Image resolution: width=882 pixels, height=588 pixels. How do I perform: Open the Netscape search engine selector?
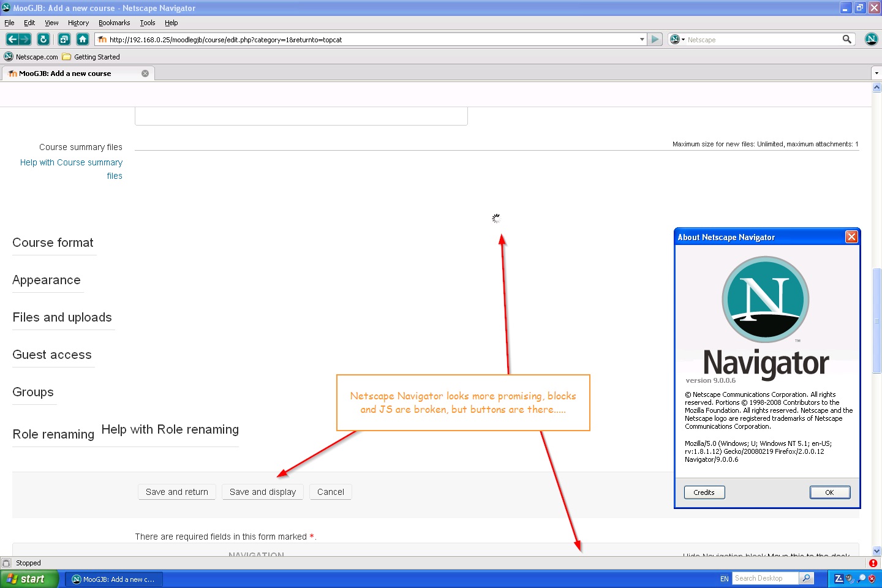[677, 39]
